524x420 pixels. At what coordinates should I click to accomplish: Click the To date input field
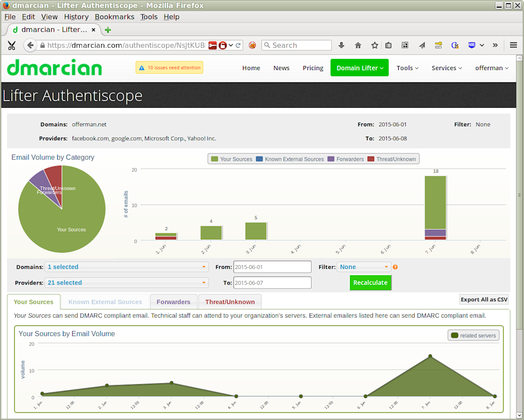tap(272, 283)
